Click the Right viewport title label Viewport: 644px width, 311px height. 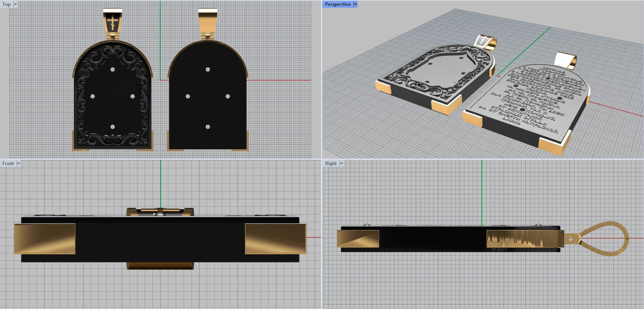pos(330,164)
